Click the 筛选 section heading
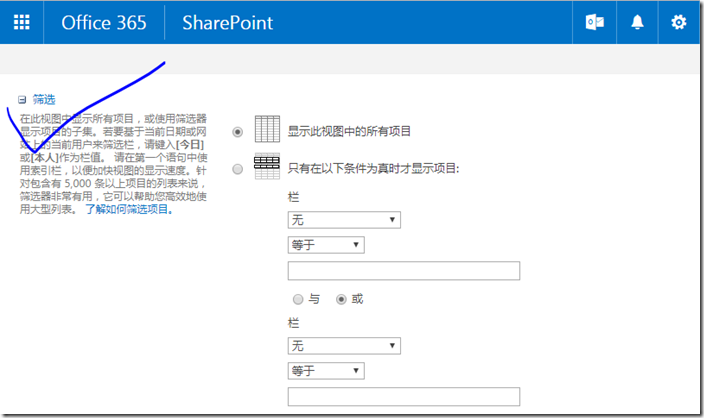 point(44,100)
